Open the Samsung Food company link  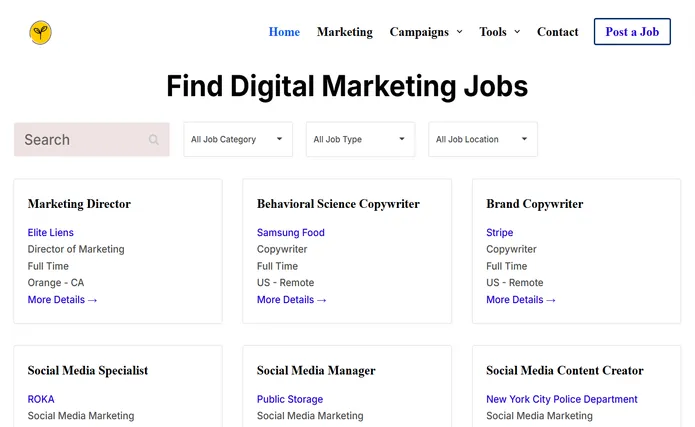[291, 232]
